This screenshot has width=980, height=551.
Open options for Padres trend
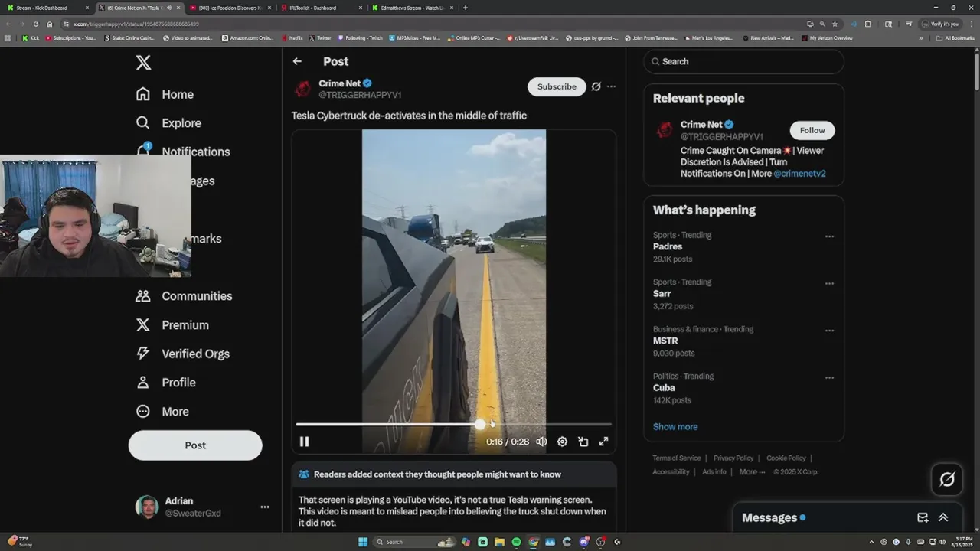829,236
